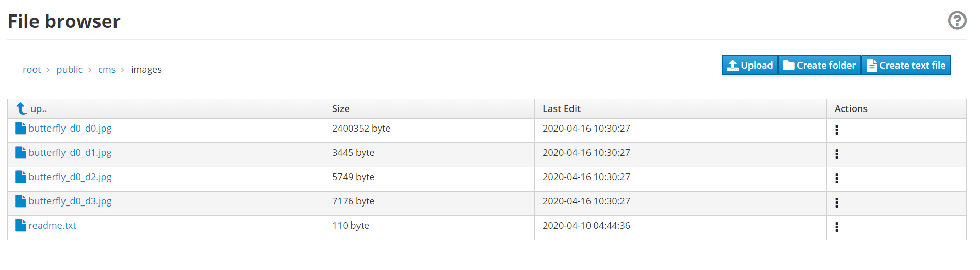Open actions menu for butterfly_d0_d0.jpg
This screenshot has height=270, width=980.
(837, 130)
